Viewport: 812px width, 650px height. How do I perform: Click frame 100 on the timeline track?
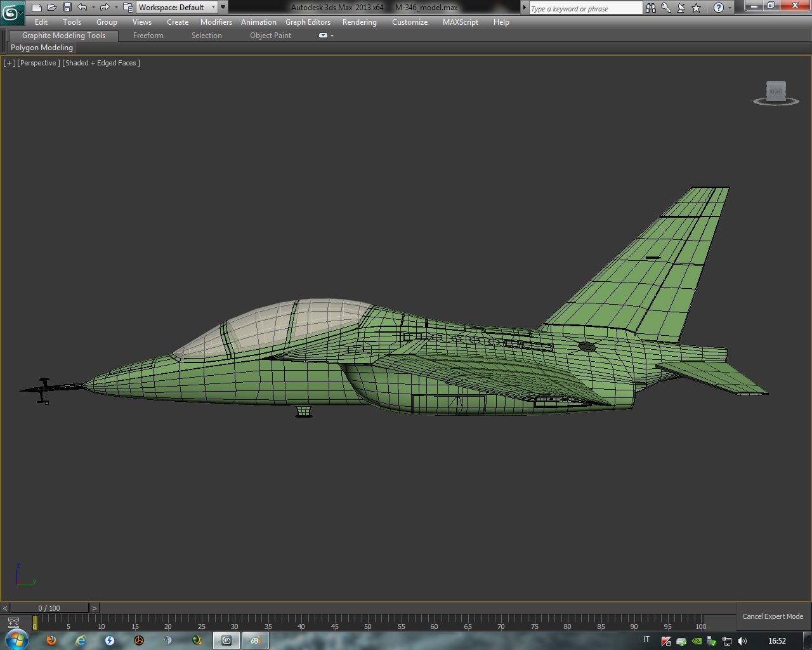click(700, 622)
